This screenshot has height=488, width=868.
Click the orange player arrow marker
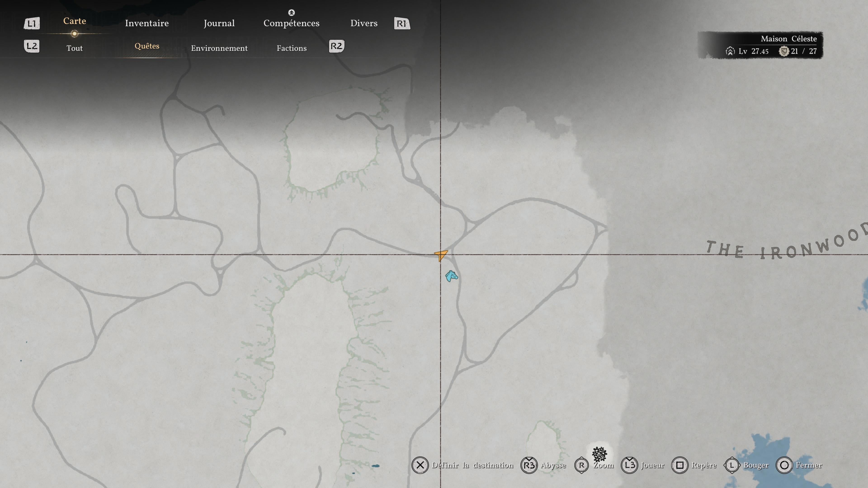[x=441, y=255]
